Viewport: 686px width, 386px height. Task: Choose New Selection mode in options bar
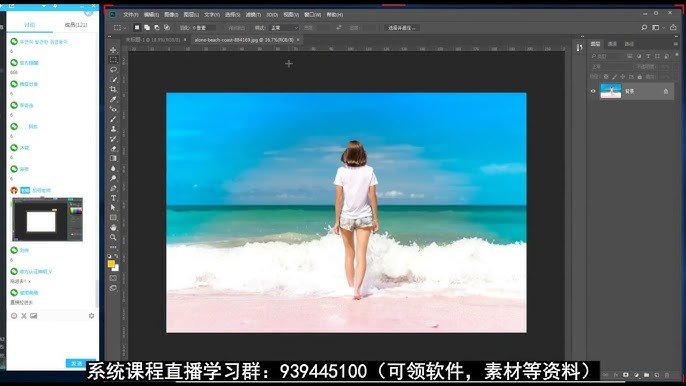pos(137,28)
